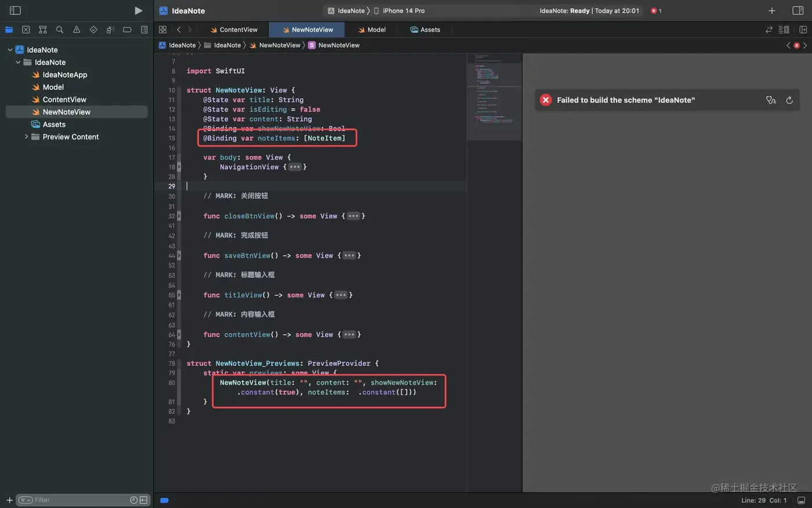Click IdeaNote folder in jump bar
The image size is (812, 508).
tap(222, 45)
